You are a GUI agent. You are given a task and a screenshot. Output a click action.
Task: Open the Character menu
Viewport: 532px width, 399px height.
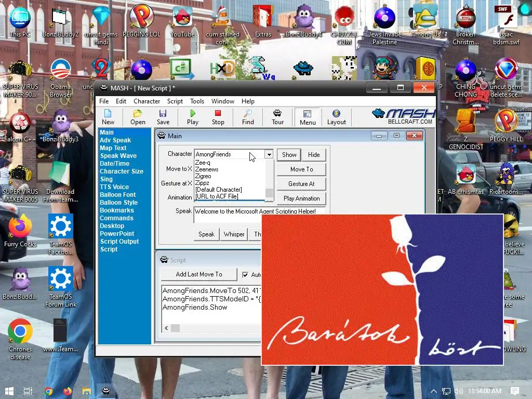point(147,101)
